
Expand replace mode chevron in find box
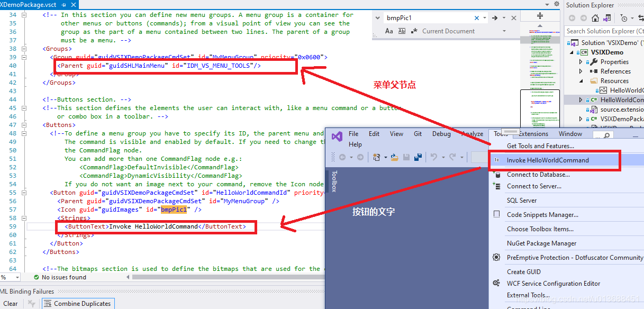click(378, 18)
